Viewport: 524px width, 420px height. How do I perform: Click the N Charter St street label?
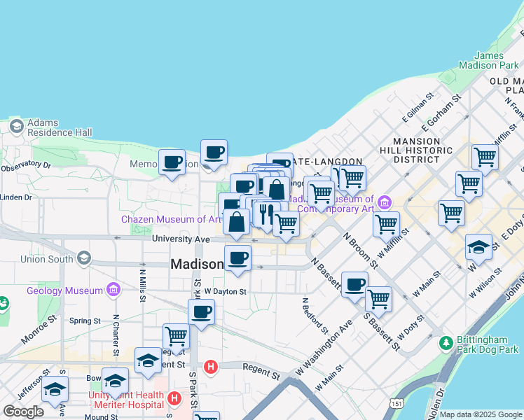116,335
